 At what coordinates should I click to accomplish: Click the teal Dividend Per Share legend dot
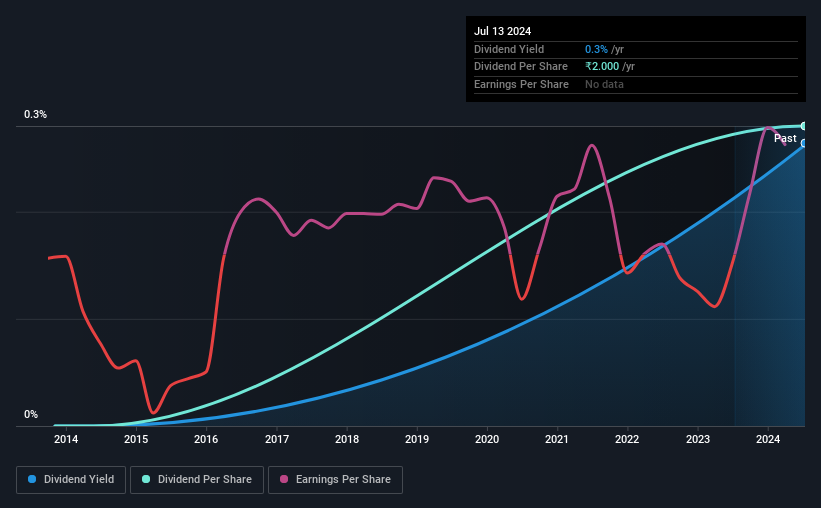pos(146,479)
